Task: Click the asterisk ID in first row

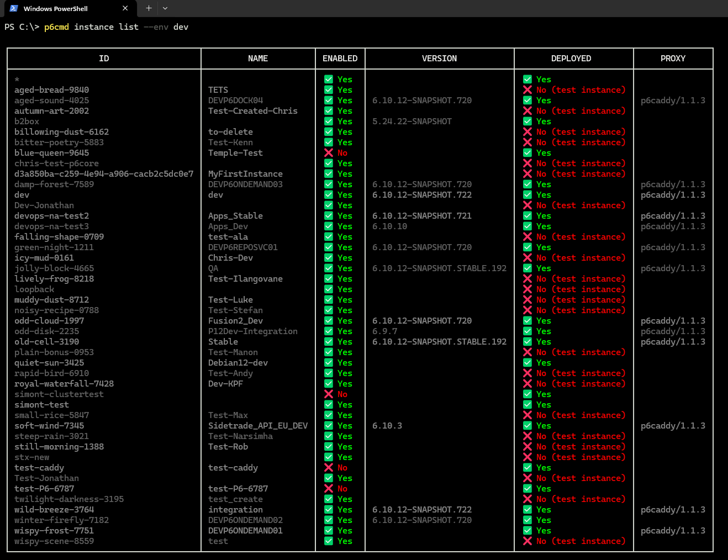Action: pyautogui.click(x=17, y=80)
